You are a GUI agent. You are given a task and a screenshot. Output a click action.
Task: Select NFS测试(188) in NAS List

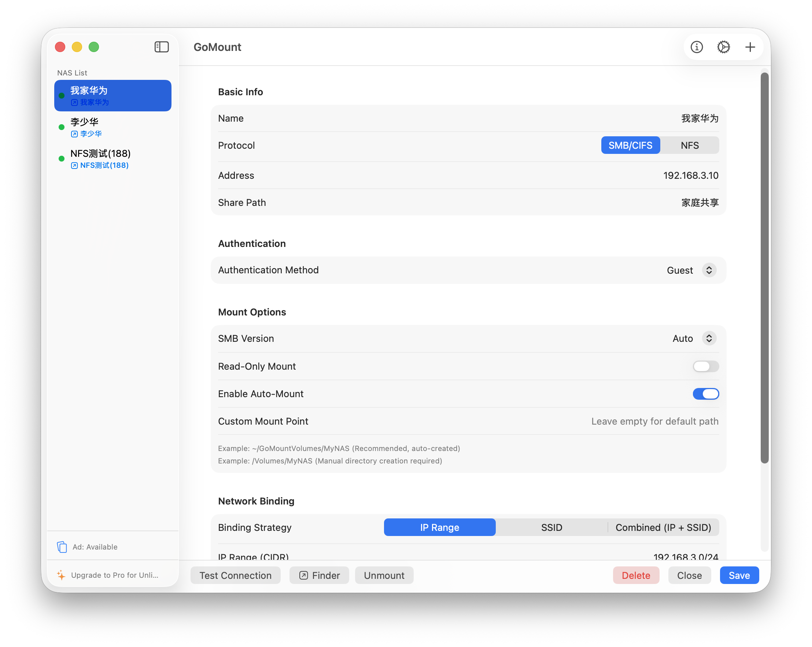(x=112, y=159)
